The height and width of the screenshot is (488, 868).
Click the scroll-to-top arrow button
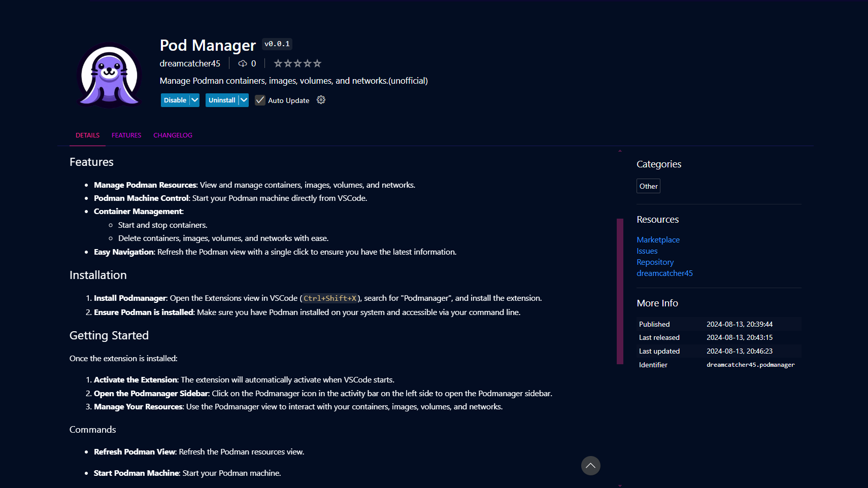590,466
